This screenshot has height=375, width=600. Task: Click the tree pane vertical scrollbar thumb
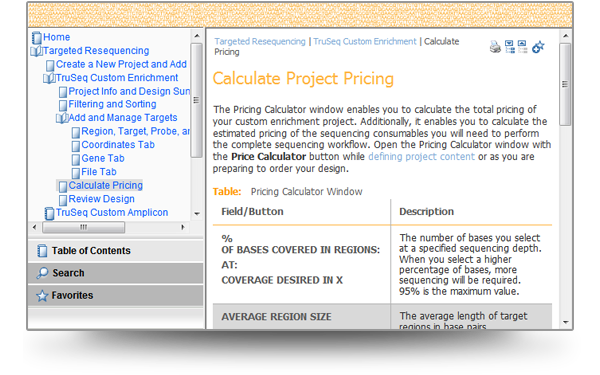pos(197,100)
